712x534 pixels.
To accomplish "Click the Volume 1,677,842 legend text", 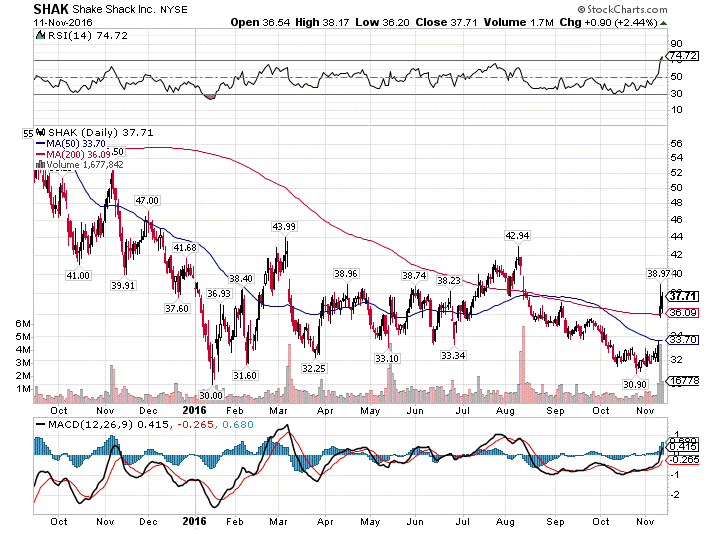I will click(85, 164).
